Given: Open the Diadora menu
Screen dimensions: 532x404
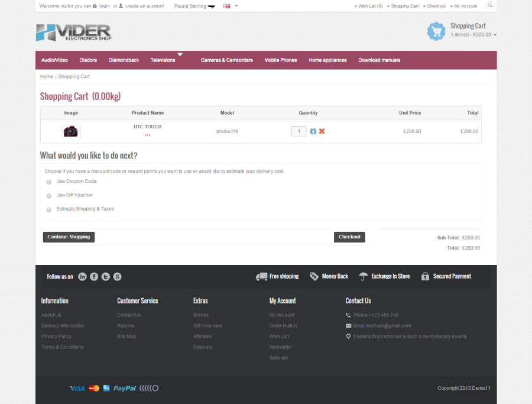Looking at the screenshot, I should point(88,60).
